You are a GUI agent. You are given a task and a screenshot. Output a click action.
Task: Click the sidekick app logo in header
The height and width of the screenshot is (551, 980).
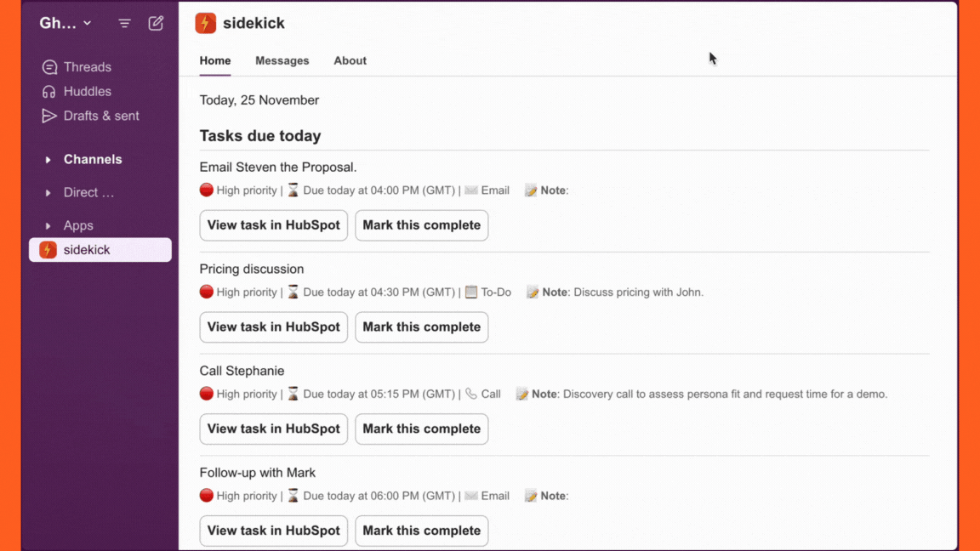(205, 24)
